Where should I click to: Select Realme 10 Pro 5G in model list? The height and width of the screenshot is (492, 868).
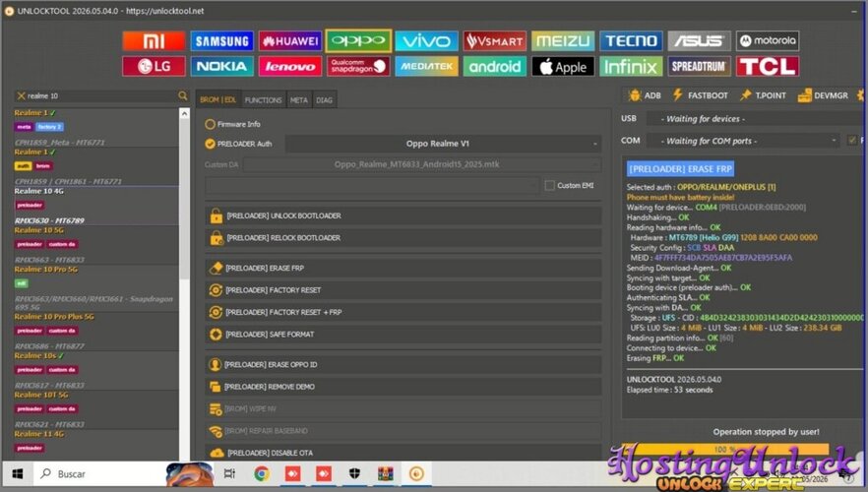click(96, 287)
